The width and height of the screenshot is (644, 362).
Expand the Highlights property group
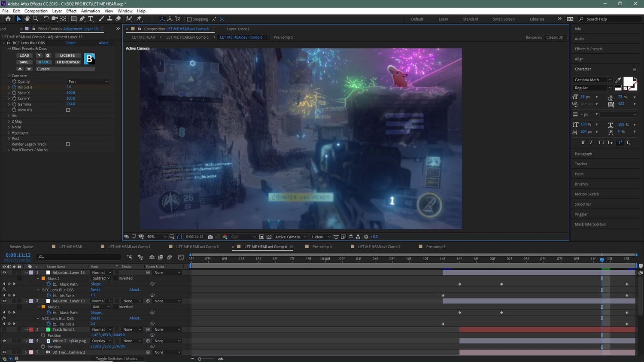[9, 133]
